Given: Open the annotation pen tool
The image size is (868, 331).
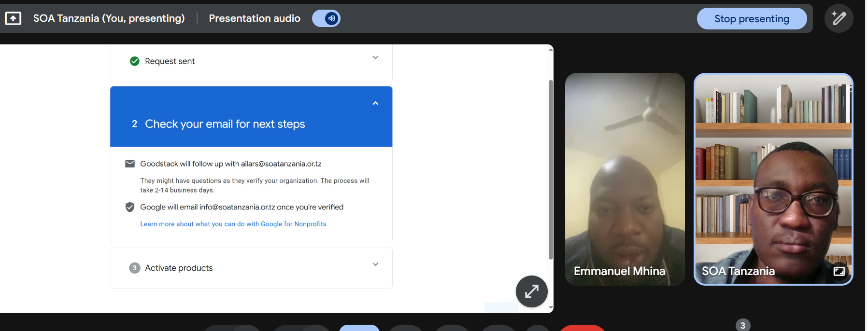Looking at the screenshot, I should (x=839, y=18).
